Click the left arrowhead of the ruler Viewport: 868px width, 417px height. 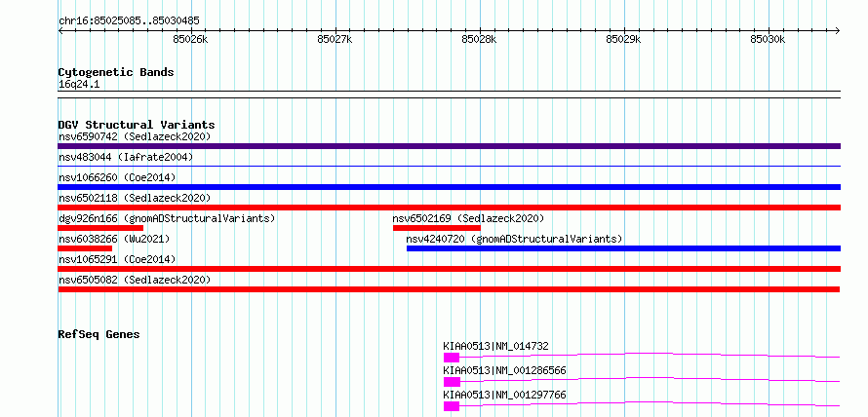click(60, 30)
